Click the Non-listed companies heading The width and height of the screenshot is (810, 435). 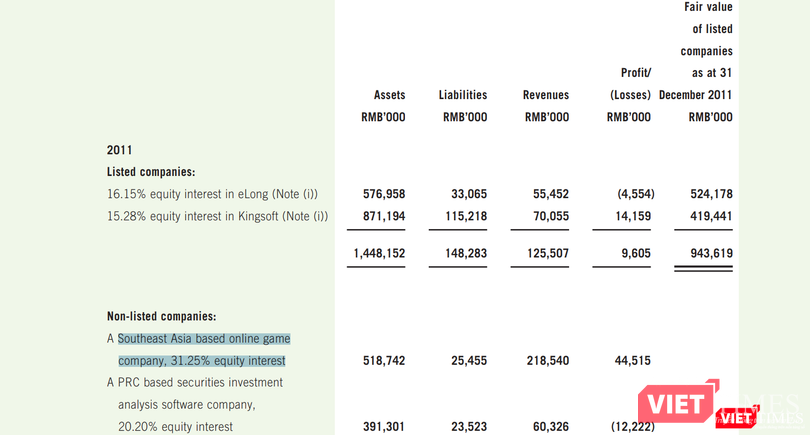tap(161, 316)
